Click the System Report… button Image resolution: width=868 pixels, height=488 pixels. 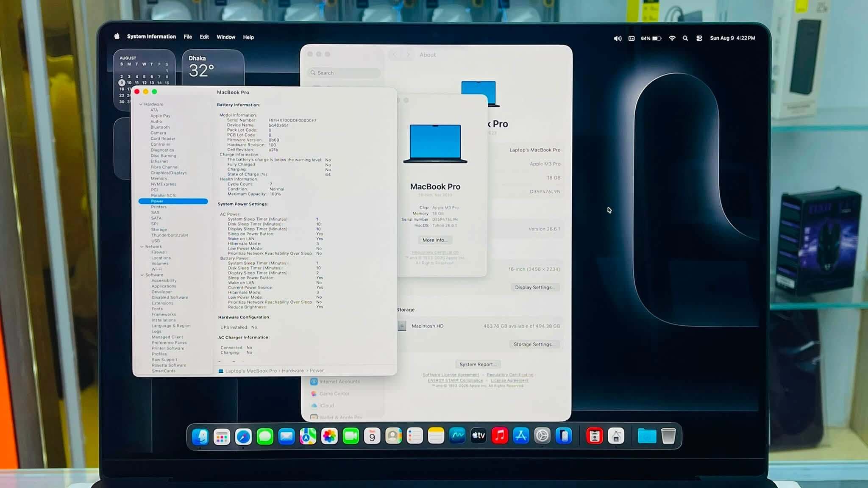pyautogui.click(x=478, y=364)
